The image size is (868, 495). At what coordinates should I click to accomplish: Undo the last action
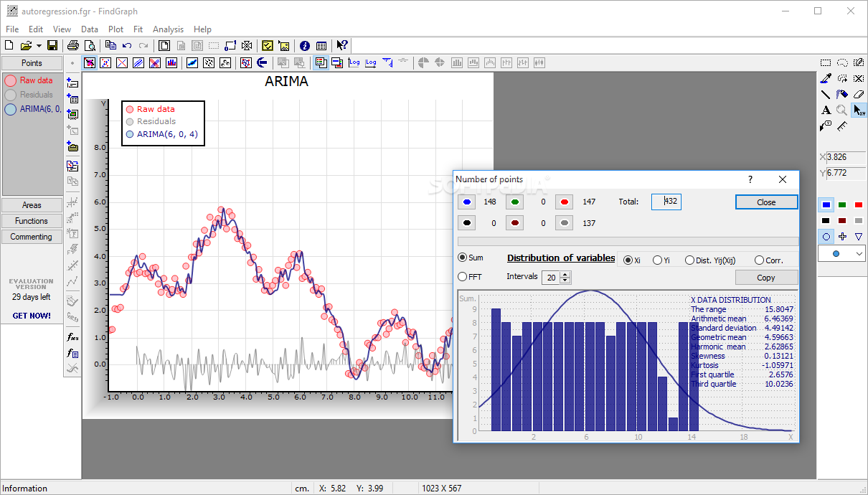point(127,45)
